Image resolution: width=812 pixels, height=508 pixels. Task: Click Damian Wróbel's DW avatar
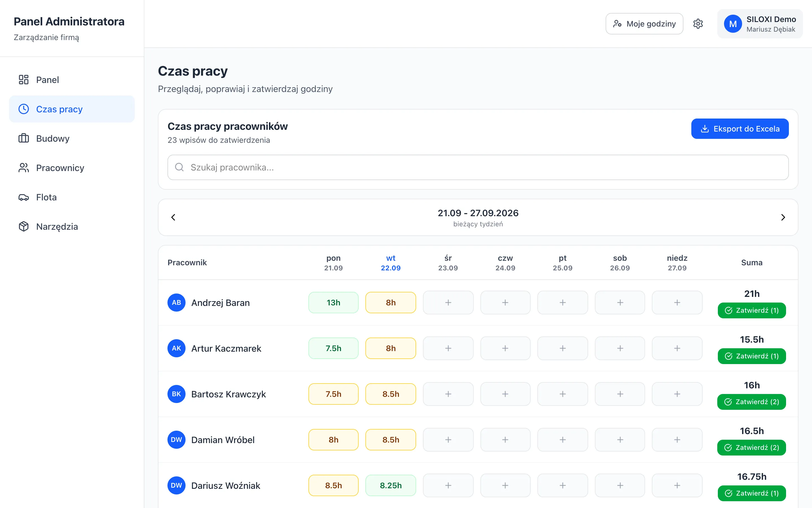pyautogui.click(x=176, y=439)
